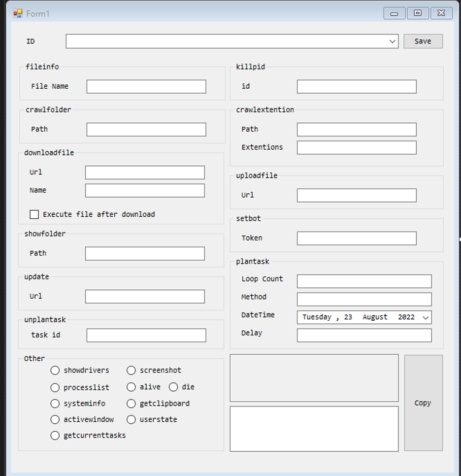
Task: Enable Execute file after download checkbox
Action: (34, 214)
